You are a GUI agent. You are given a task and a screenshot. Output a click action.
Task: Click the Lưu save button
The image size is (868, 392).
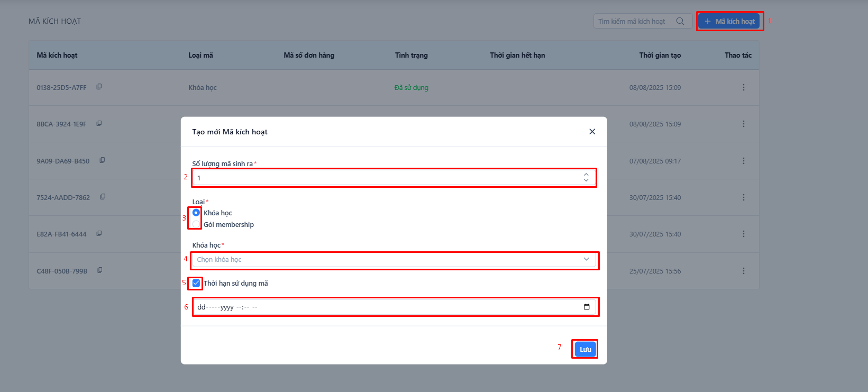585,349
